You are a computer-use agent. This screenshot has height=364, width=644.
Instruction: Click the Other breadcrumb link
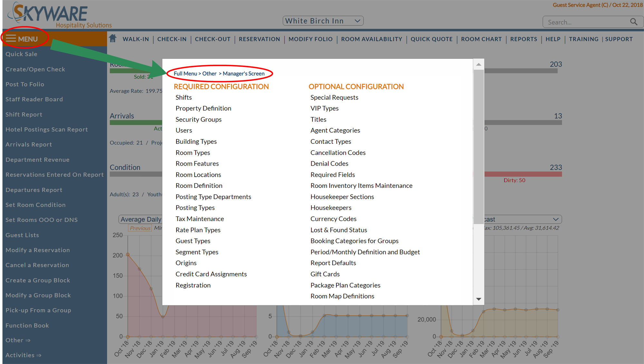tap(209, 73)
